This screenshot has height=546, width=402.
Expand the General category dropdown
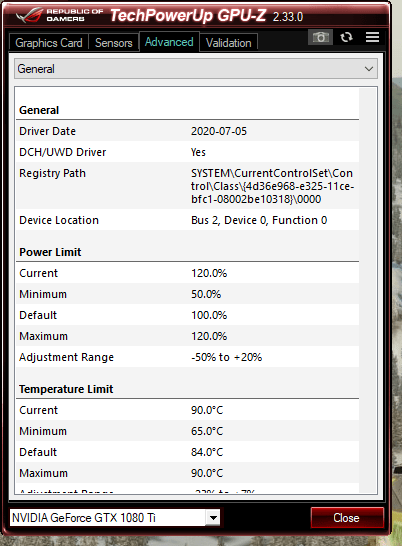(196, 69)
